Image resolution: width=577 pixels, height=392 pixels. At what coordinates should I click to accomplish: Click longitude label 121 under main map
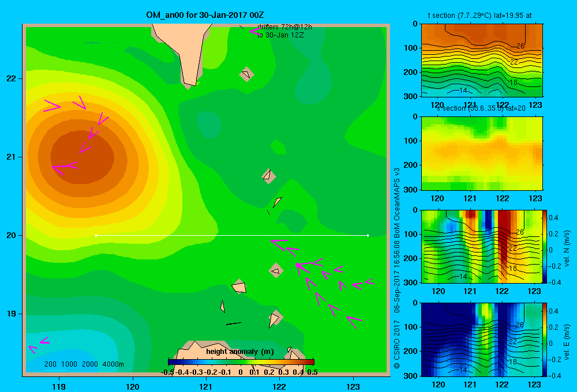[206, 386]
